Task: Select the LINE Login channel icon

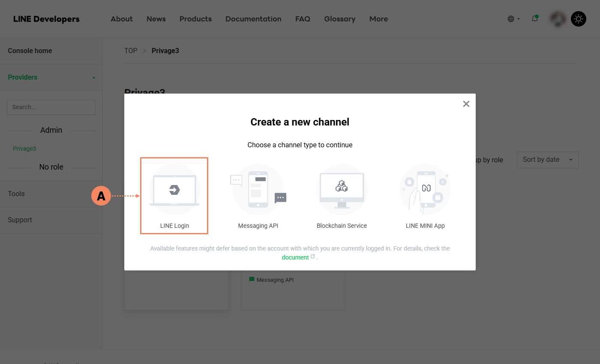Action: click(x=174, y=189)
